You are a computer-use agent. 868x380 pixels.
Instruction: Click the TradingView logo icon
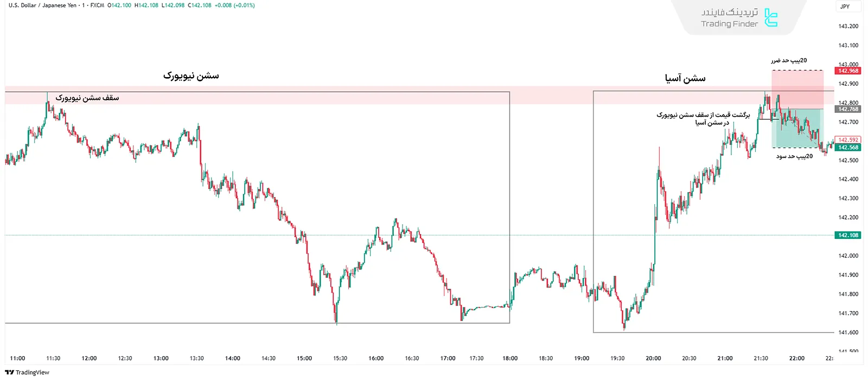[x=9, y=372]
